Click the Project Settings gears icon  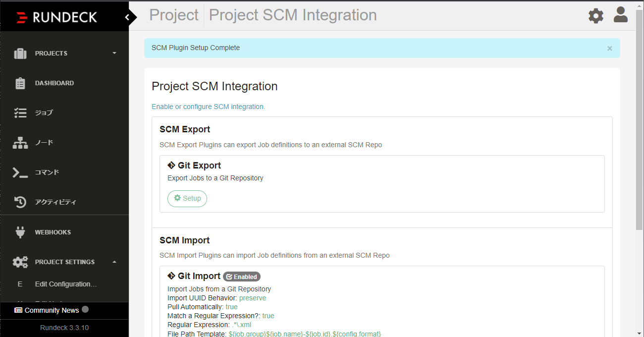point(20,262)
